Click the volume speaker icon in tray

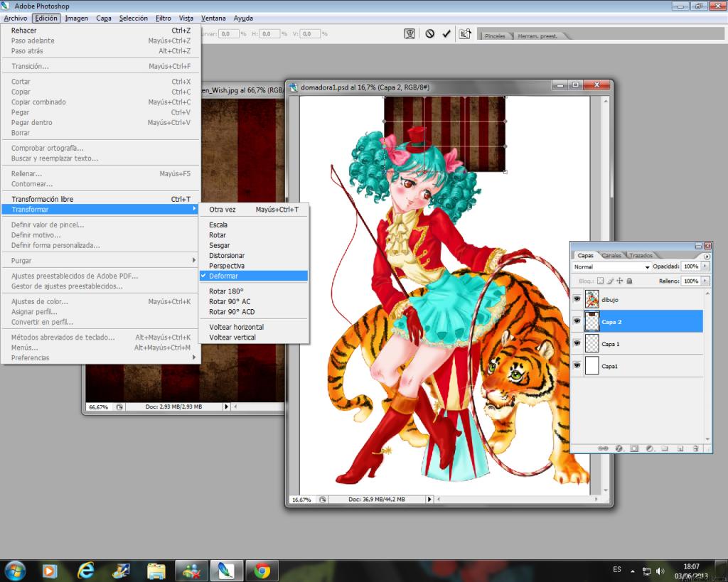click(660, 571)
